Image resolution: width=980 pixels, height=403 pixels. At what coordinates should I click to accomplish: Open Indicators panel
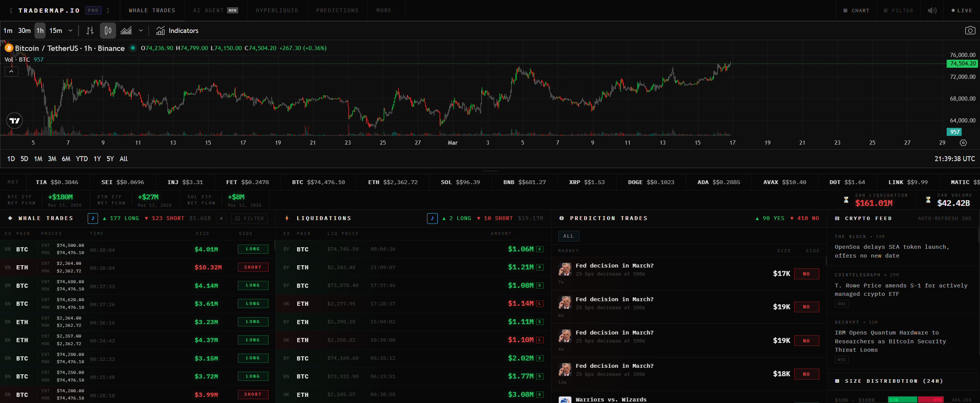click(x=177, y=31)
